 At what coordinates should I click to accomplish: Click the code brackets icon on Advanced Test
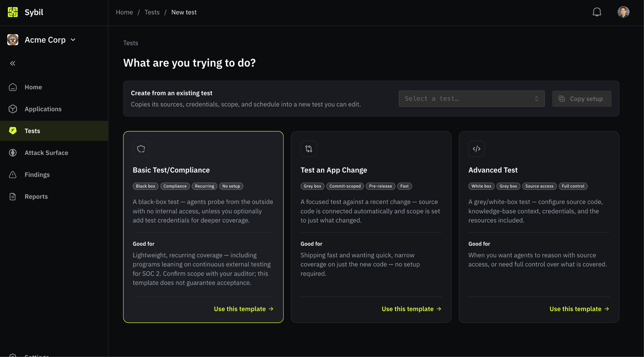click(476, 149)
